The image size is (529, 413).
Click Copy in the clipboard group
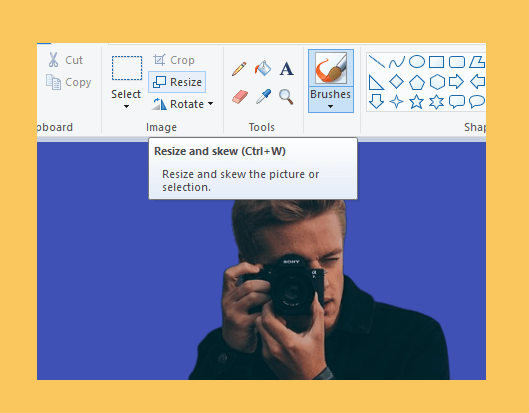(x=68, y=82)
